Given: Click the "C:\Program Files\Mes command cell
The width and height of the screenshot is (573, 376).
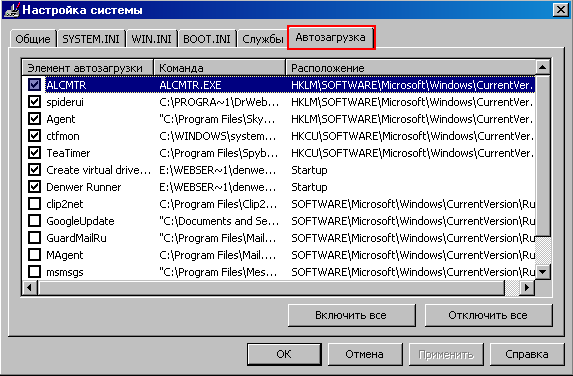Looking at the screenshot, I should (218, 272).
